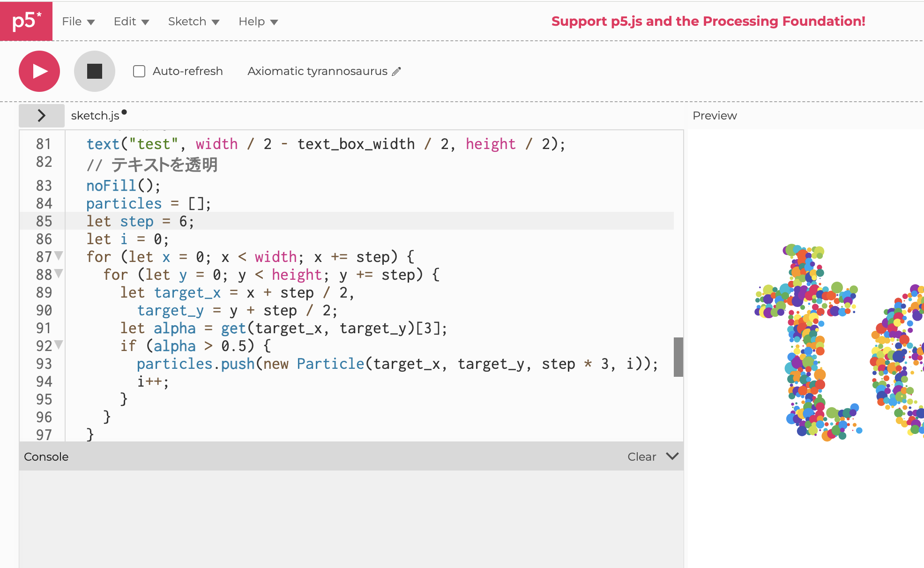Fold the if block at line 92

pos(58,345)
